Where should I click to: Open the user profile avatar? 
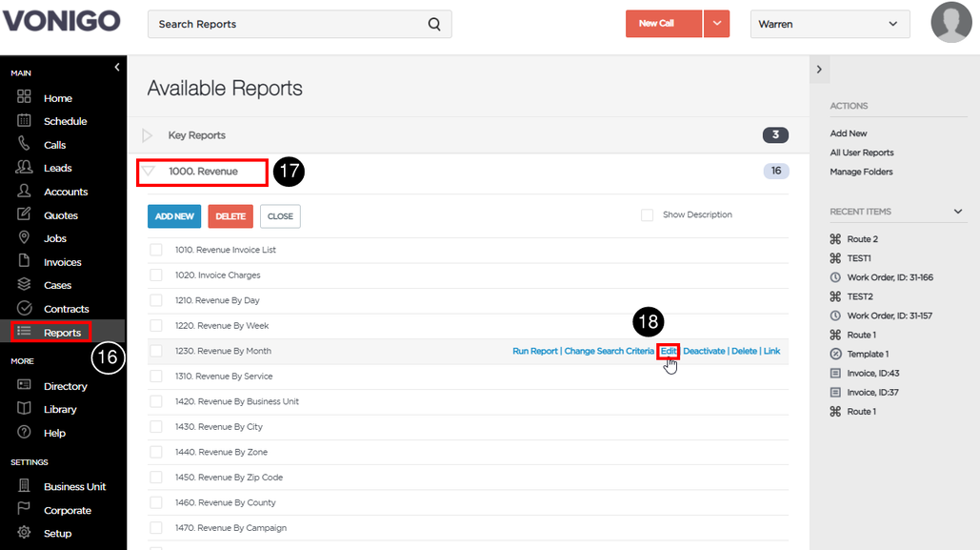(950, 23)
